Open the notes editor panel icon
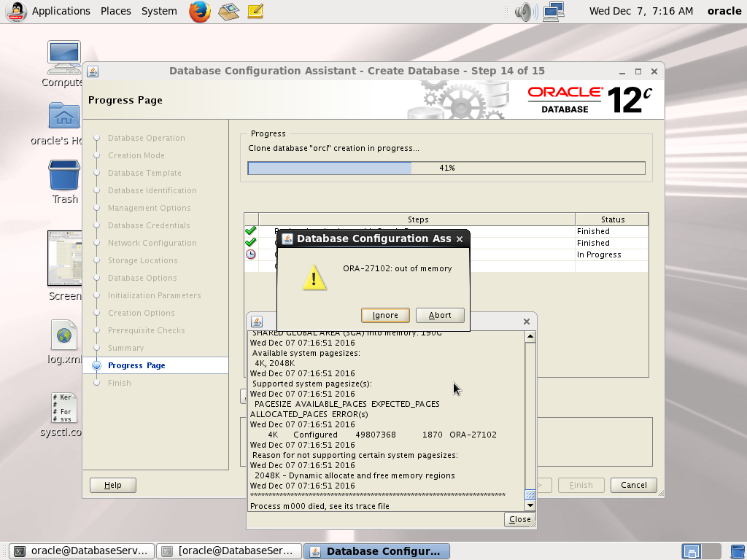747x560 pixels. coord(255,11)
